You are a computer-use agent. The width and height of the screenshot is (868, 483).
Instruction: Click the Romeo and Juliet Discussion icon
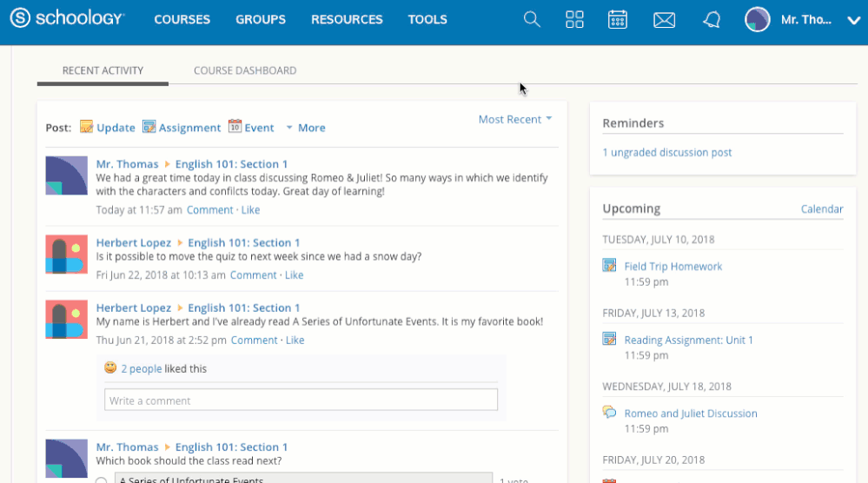[610, 413]
